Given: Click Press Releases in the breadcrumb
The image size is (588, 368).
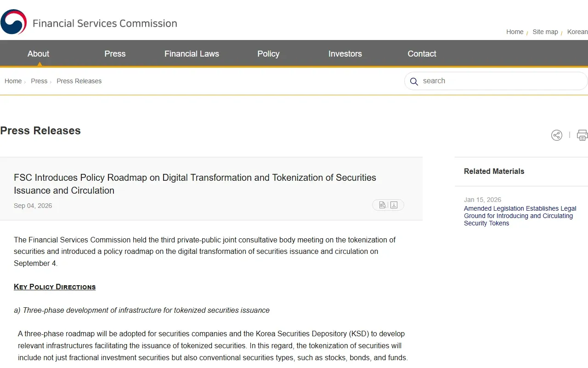Looking at the screenshot, I should click(79, 81).
